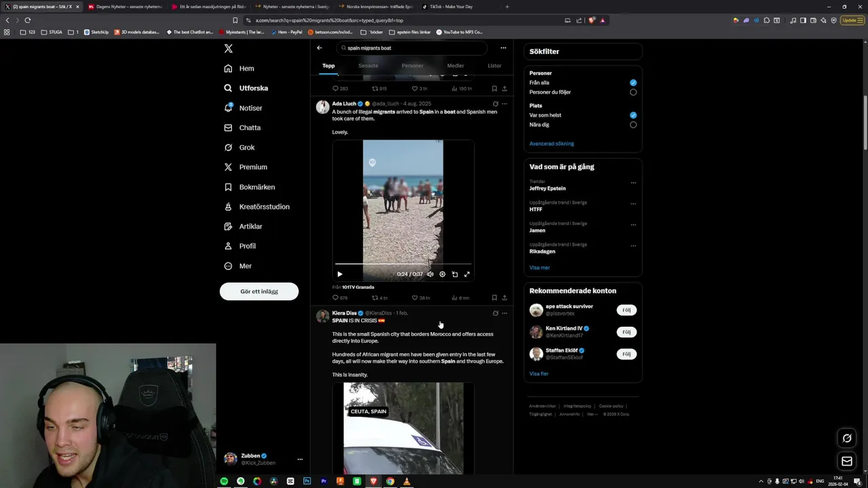The height and width of the screenshot is (488, 868).
Task: Switch to the Senaste tab
Action: coord(368,66)
